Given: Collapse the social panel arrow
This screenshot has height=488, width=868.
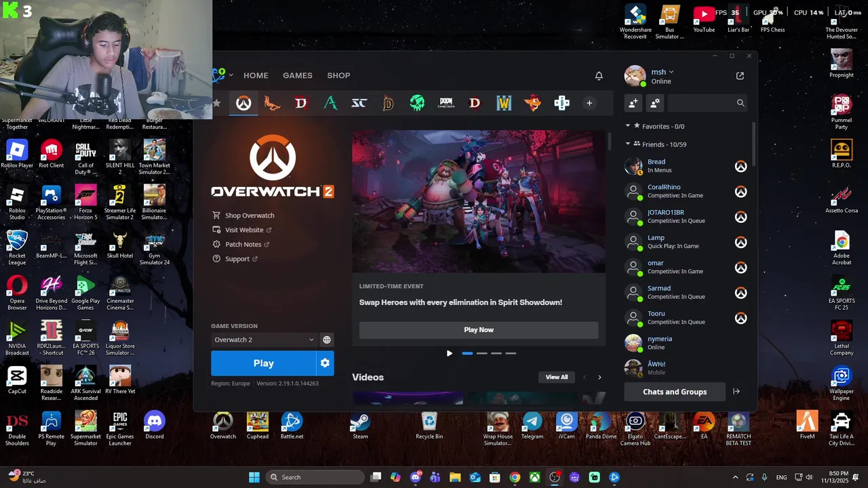Looking at the screenshot, I should (736, 392).
